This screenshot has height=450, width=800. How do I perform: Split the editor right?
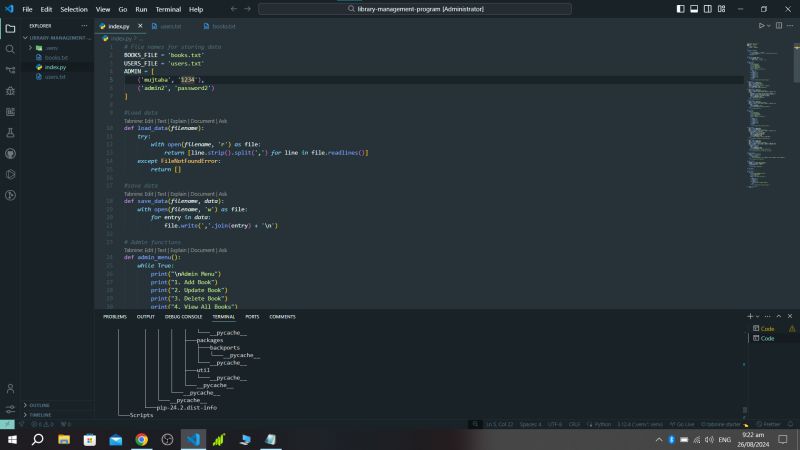(779, 26)
